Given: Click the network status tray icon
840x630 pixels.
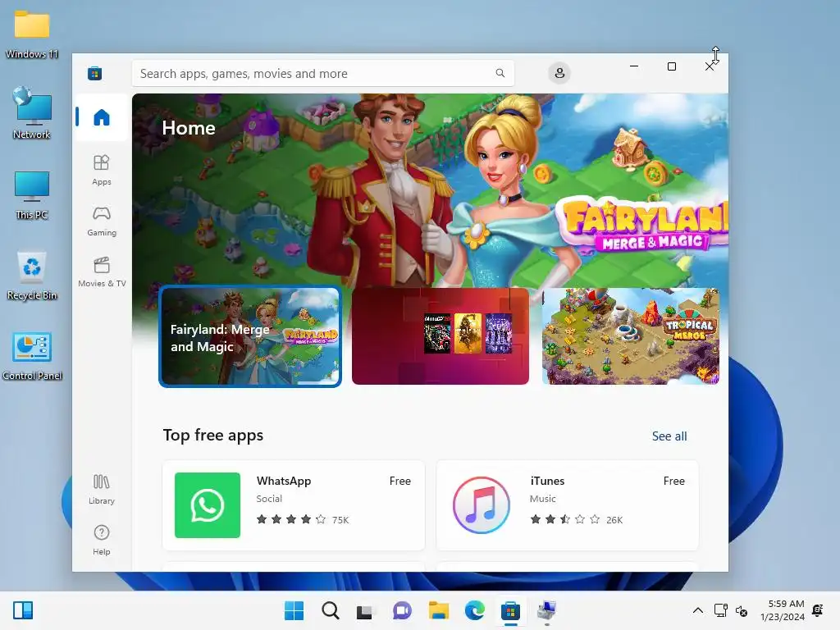Looking at the screenshot, I should point(720,610).
